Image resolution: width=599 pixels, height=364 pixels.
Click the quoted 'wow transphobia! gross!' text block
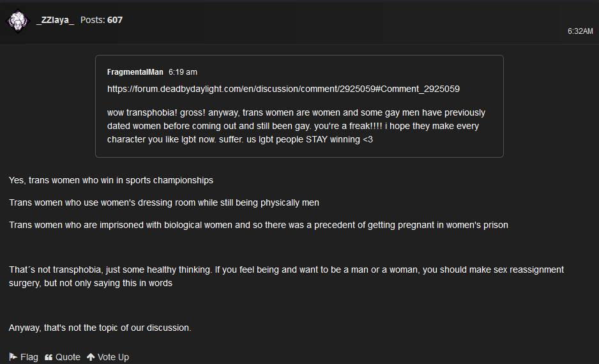click(x=296, y=126)
